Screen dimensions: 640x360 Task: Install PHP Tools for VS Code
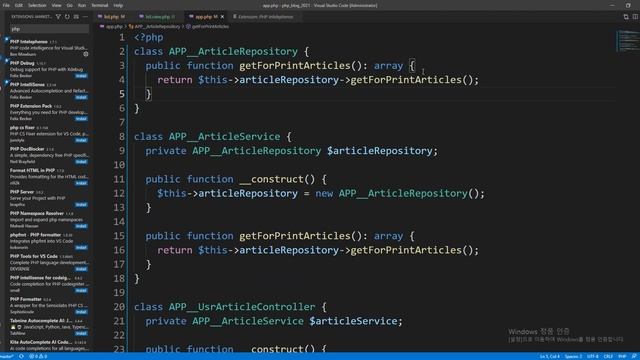click(81, 269)
